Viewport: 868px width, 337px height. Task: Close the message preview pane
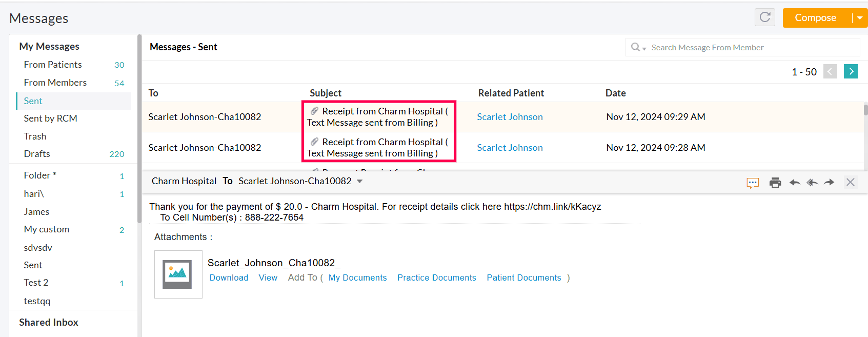point(850,182)
